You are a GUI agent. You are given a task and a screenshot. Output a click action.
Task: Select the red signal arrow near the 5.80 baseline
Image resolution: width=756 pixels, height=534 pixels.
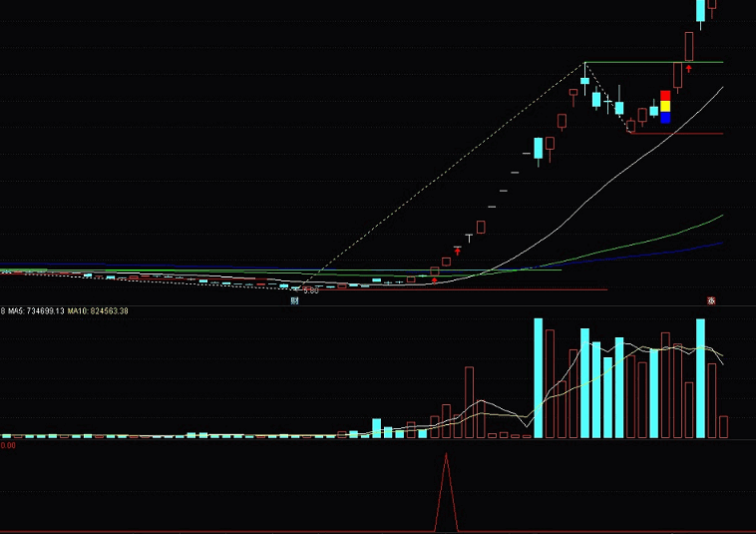435,280
